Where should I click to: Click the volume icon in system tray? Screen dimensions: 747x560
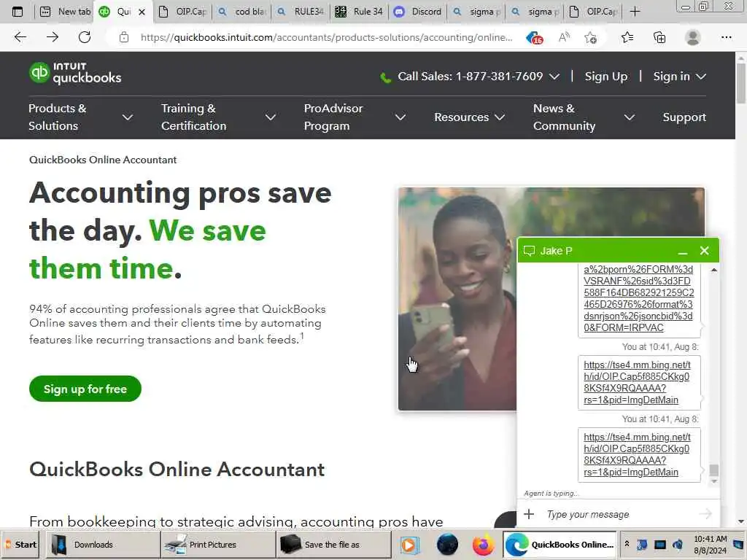678,544
